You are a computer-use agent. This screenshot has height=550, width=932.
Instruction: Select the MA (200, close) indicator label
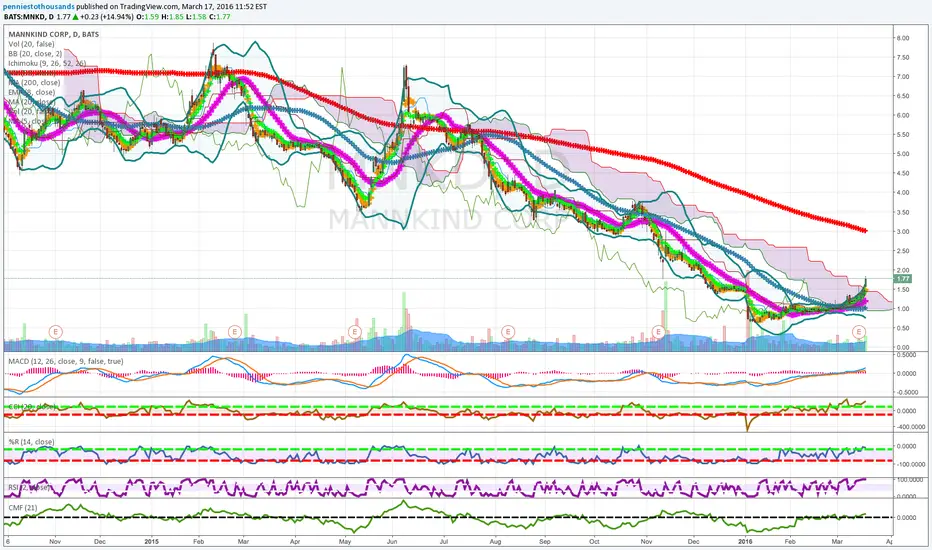34,83
